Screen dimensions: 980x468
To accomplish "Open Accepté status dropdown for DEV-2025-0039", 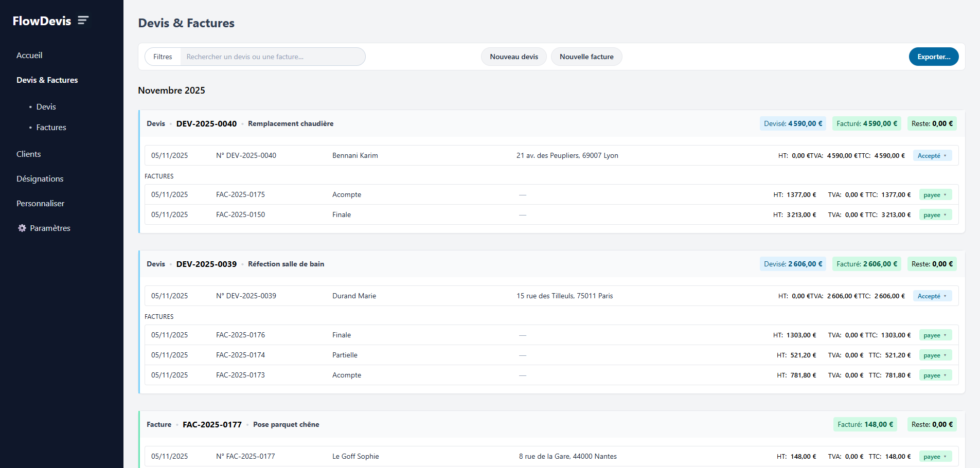I will pos(932,296).
